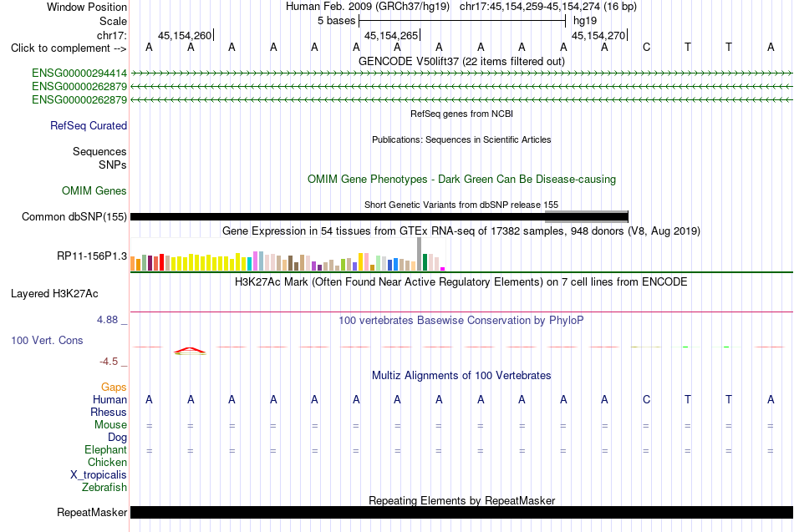Click 'Short Genetic Variants from dbSNP release 155' title
794x532 pixels.
[461, 205]
